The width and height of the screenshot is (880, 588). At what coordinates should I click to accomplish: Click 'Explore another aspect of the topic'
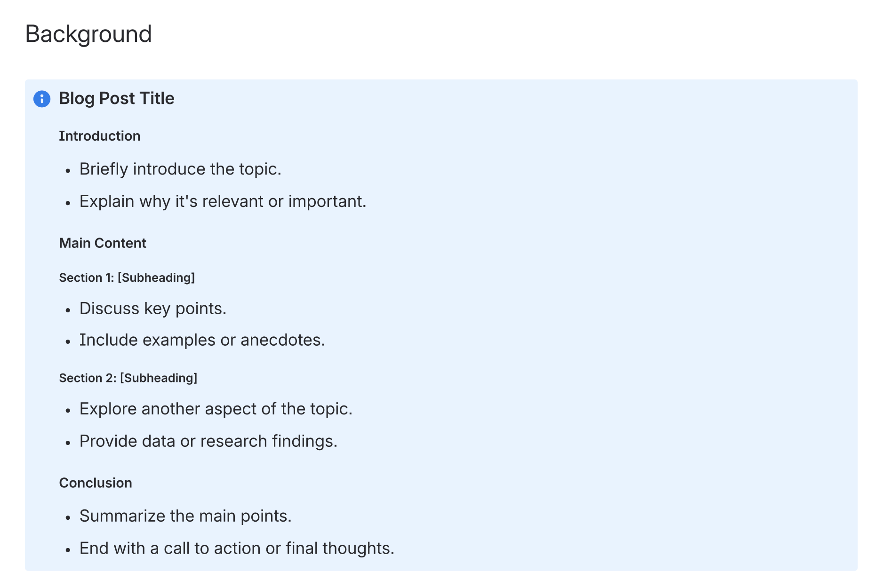(x=216, y=409)
